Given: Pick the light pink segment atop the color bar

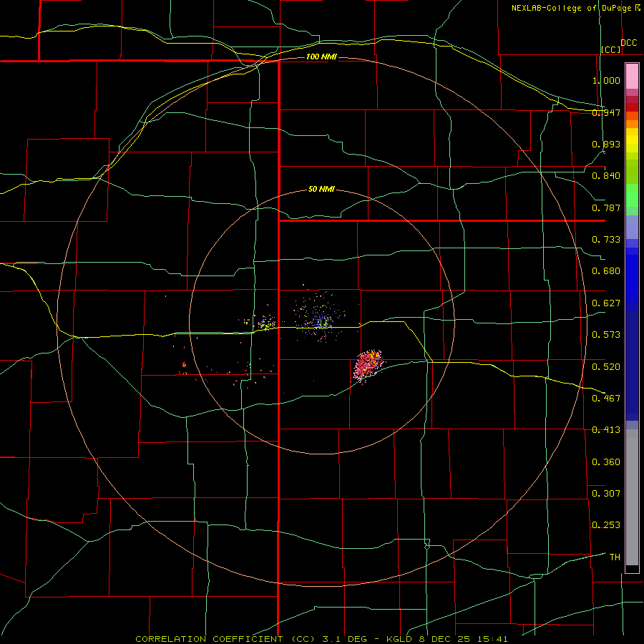Looking at the screenshot, I should (632, 76).
